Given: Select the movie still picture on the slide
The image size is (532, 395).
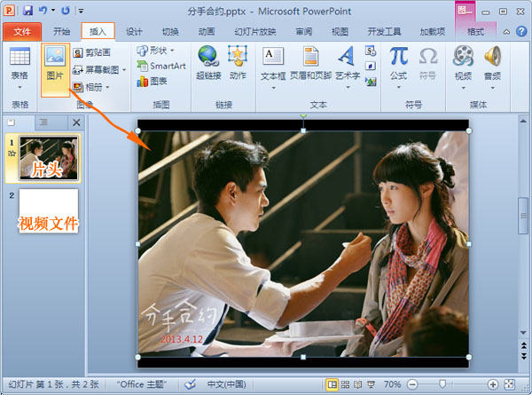Looking at the screenshot, I should 303,243.
